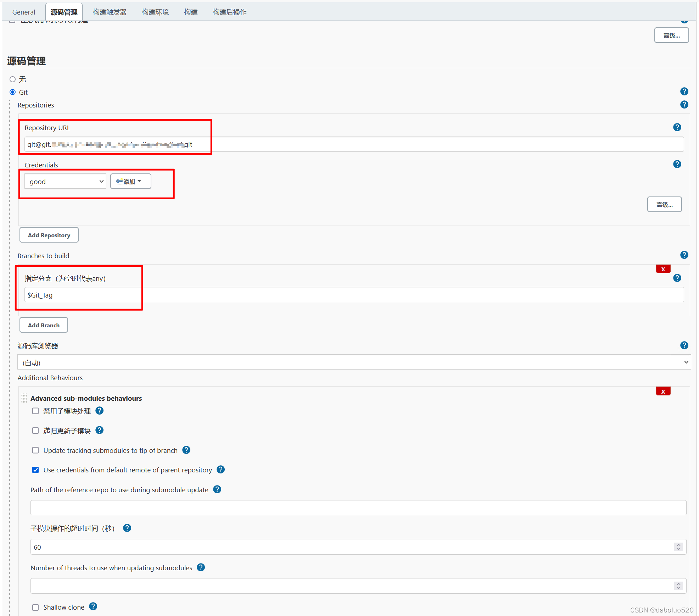Image resolution: width=699 pixels, height=616 pixels.
Task: Click the Add Branch button
Action: click(44, 325)
